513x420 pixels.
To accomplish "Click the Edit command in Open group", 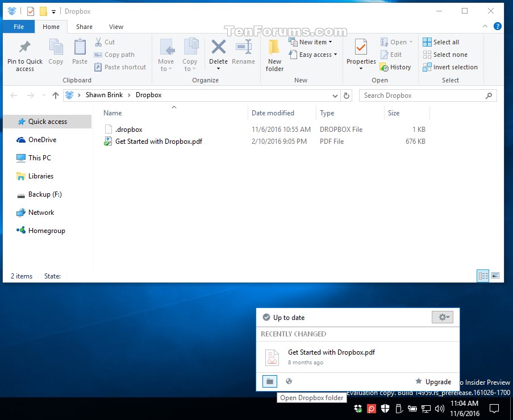I will 391,55.
